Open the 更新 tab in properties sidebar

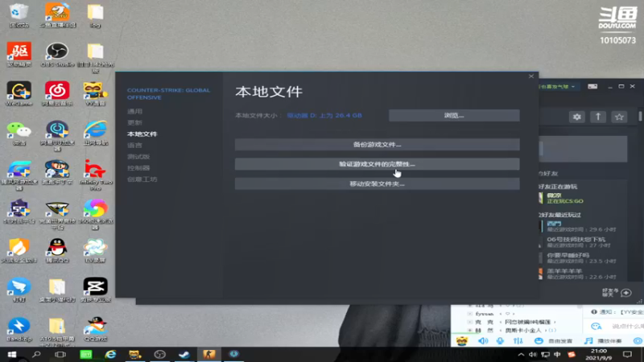[134, 123]
